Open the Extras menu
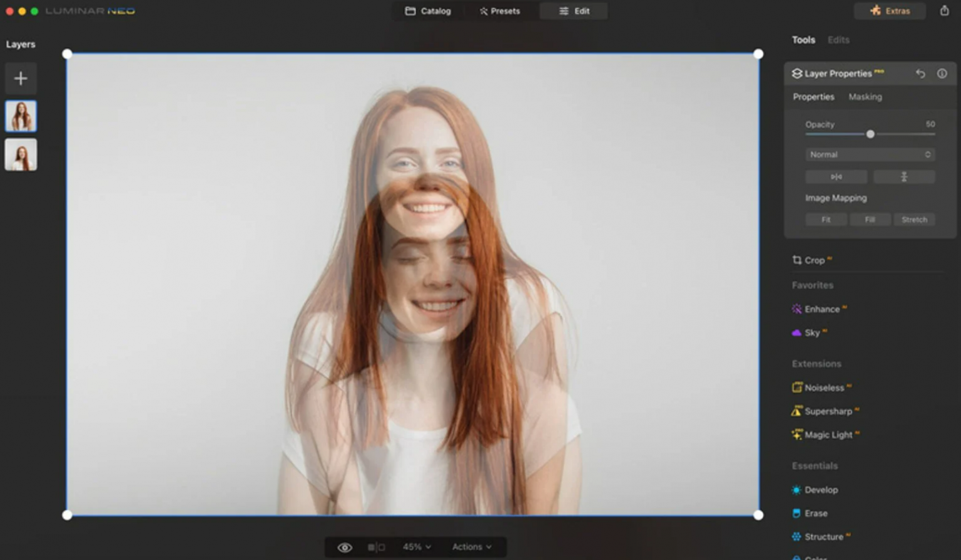 click(x=890, y=11)
